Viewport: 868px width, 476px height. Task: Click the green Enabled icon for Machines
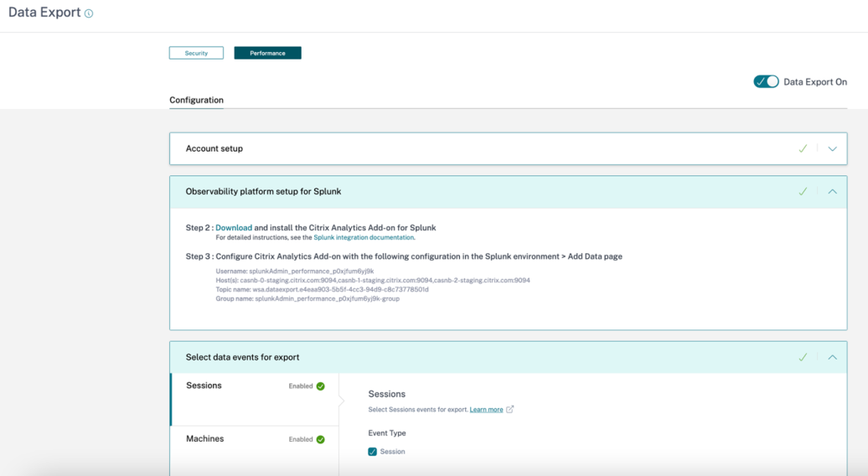click(320, 439)
